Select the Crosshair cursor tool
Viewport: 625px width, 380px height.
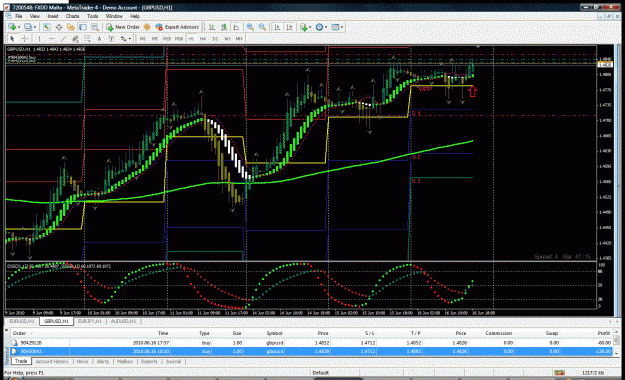(x=24, y=39)
